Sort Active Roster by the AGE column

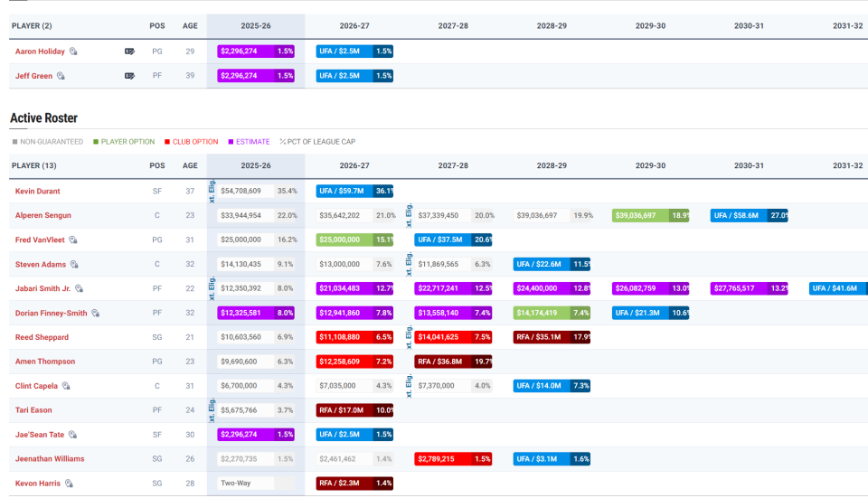[190, 166]
